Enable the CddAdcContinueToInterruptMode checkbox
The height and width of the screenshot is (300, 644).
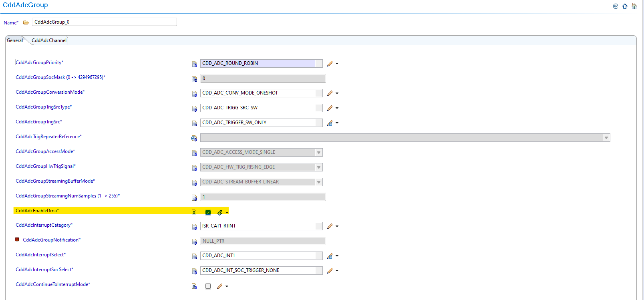[x=208, y=286]
